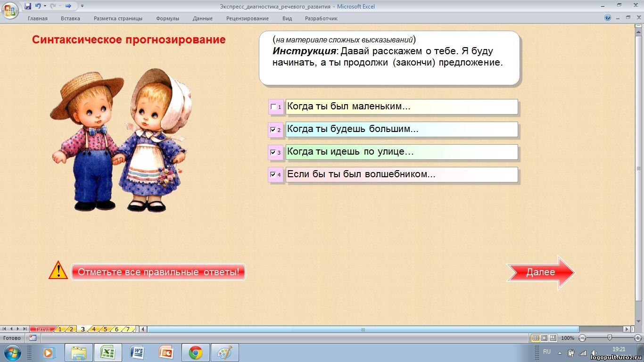Click the 19:21 taskbar clock
This screenshot has height=362, width=644.
point(619,349)
